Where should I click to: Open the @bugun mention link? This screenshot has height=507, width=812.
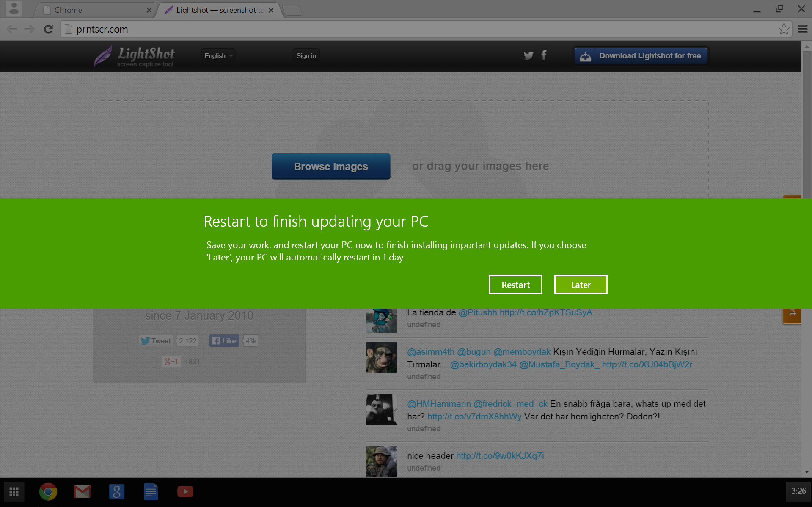[474, 352]
